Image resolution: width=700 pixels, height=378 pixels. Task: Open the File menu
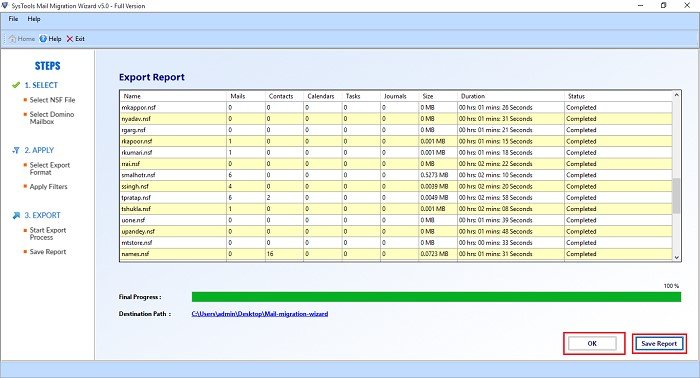(13, 19)
